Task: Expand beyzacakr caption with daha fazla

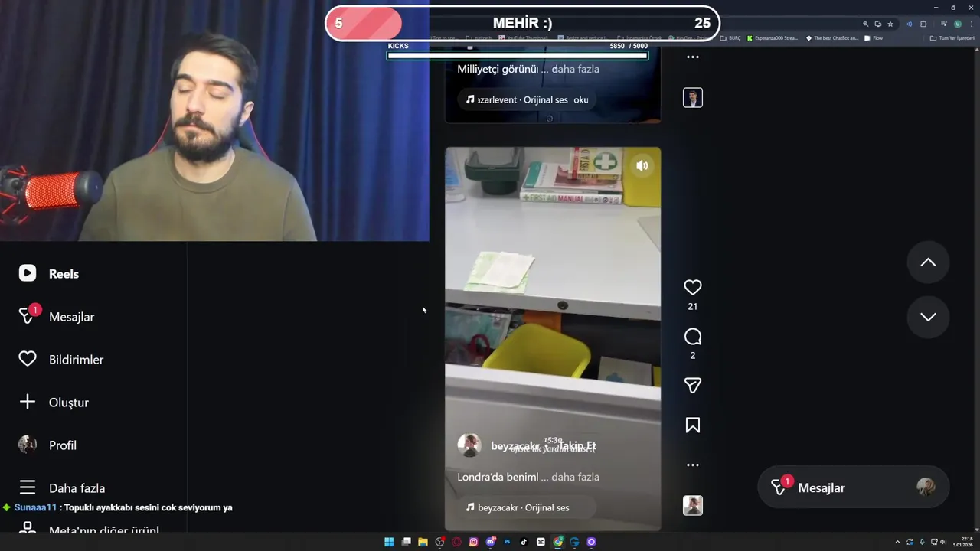Action: tap(575, 477)
